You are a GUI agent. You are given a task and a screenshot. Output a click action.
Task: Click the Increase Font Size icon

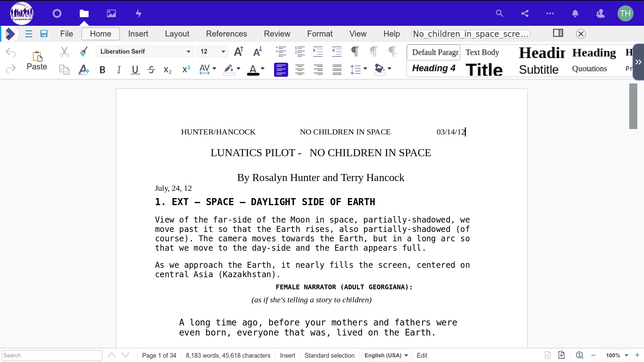[238, 51]
